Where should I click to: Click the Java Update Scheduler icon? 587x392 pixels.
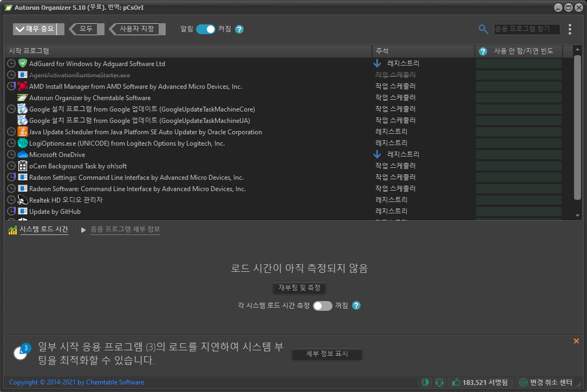point(23,132)
